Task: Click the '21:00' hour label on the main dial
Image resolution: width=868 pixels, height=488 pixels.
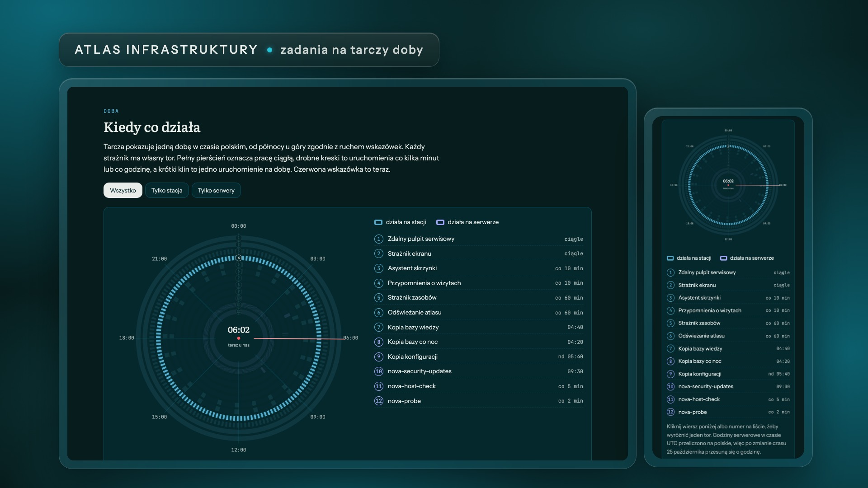Action: [x=159, y=259]
